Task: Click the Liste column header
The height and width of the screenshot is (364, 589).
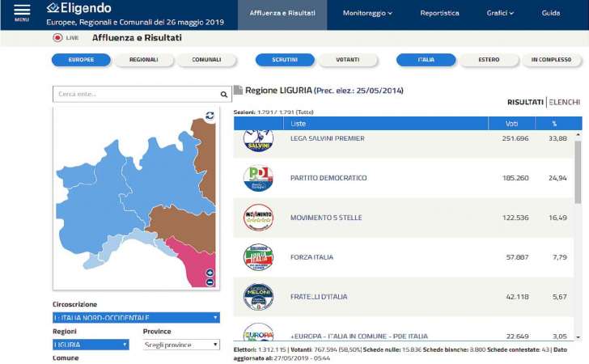Action: (x=385, y=124)
